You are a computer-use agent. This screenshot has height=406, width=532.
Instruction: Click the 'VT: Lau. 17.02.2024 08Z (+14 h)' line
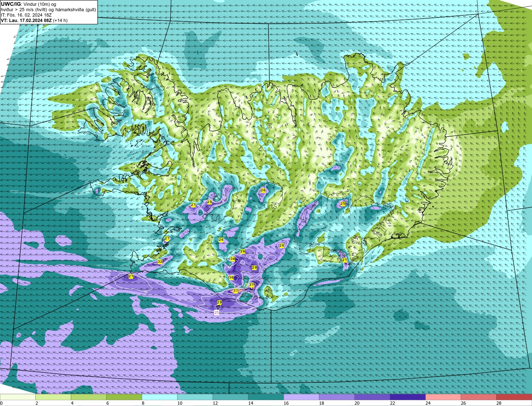34,20
